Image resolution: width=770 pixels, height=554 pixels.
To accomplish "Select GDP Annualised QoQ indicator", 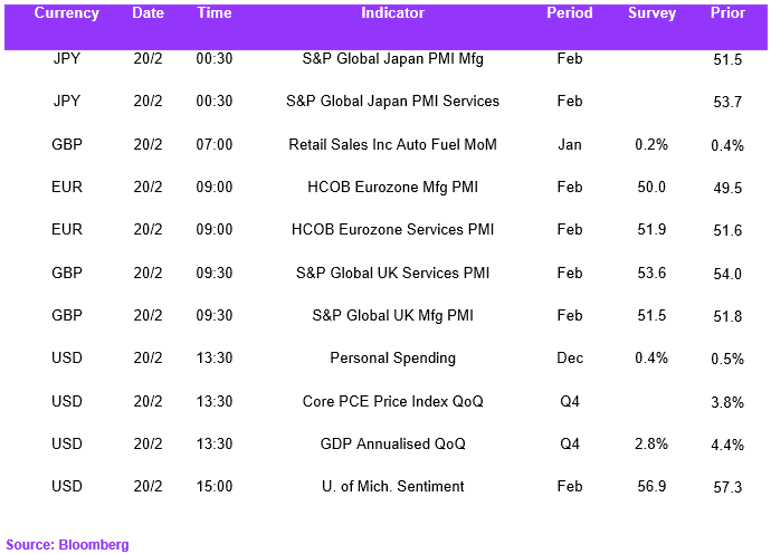I will [x=392, y=444].
